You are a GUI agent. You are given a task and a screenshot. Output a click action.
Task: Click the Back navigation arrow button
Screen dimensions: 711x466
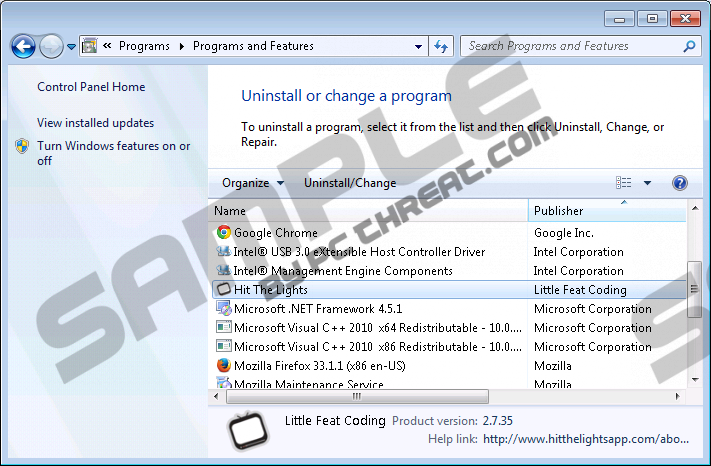click(x=23, y=46)
